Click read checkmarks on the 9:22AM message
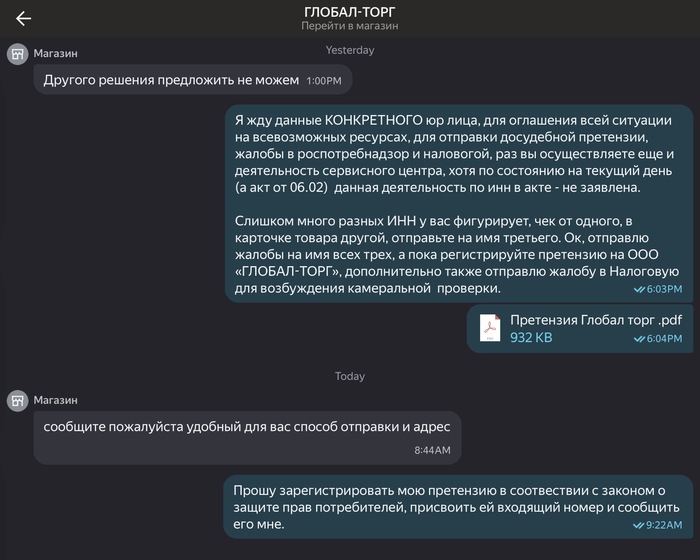 coord(640,524)
